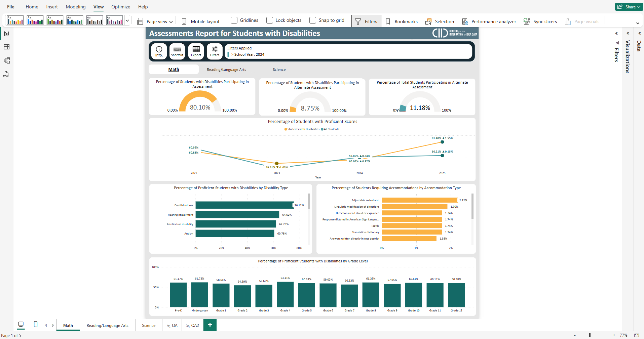
Task: Adjust the zoom slider in status bar
Action: (590, 335)
